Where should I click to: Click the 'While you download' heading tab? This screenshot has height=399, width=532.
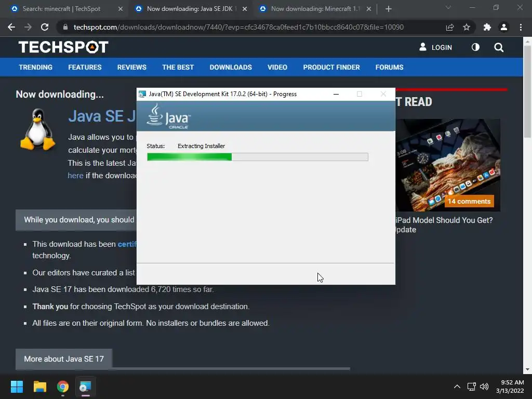(x=76, y=220)
